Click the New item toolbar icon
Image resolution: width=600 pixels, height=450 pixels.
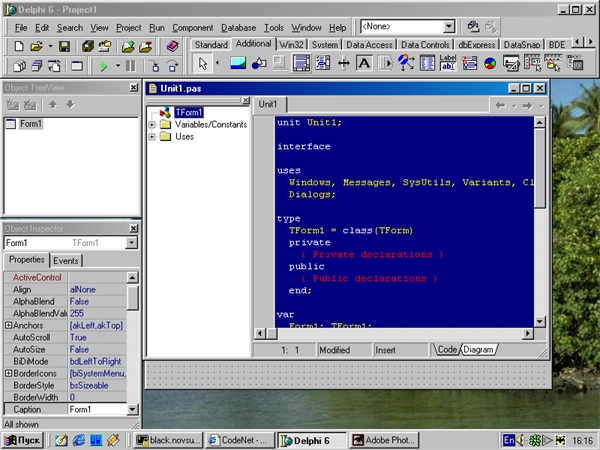(18, 46)
